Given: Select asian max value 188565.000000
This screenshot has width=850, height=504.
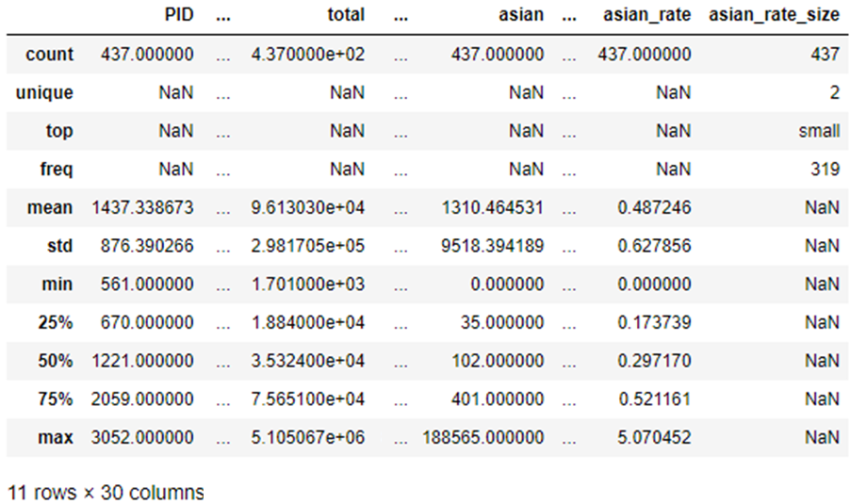Looking at the screenshot, I should point(483,437).
